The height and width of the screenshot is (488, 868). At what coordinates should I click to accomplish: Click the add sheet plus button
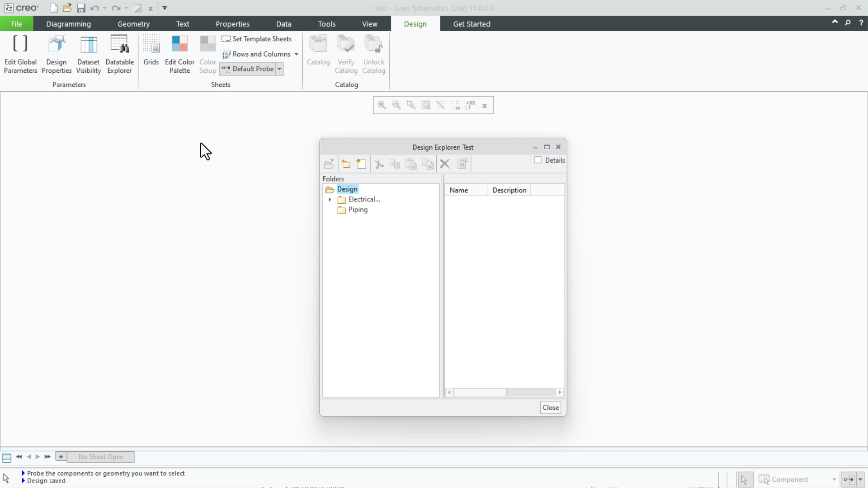pos(61,457)
